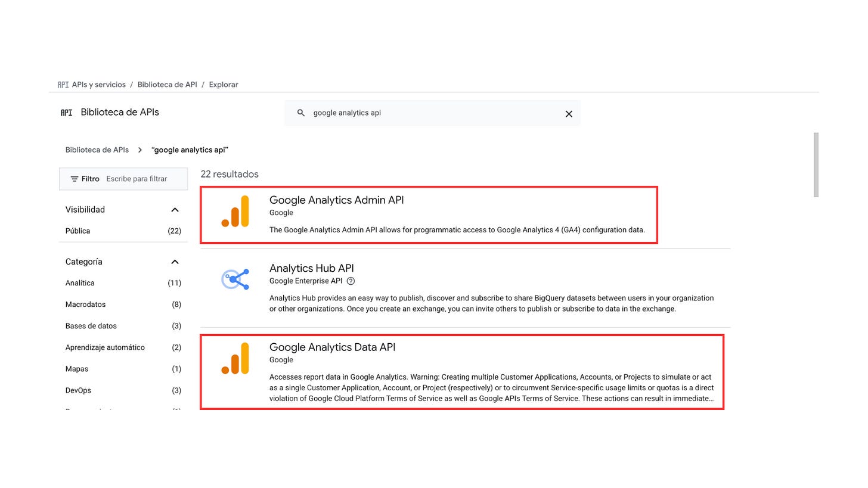Filter by Analítica category
The width and height of the screenshot is (868, 488).
pyautogui.click(x=123, y=283)
